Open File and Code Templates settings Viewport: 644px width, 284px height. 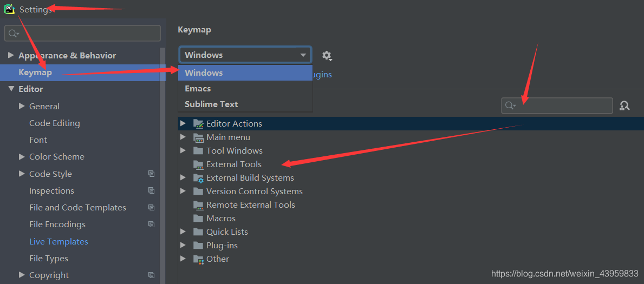click(x=77, y=208)
